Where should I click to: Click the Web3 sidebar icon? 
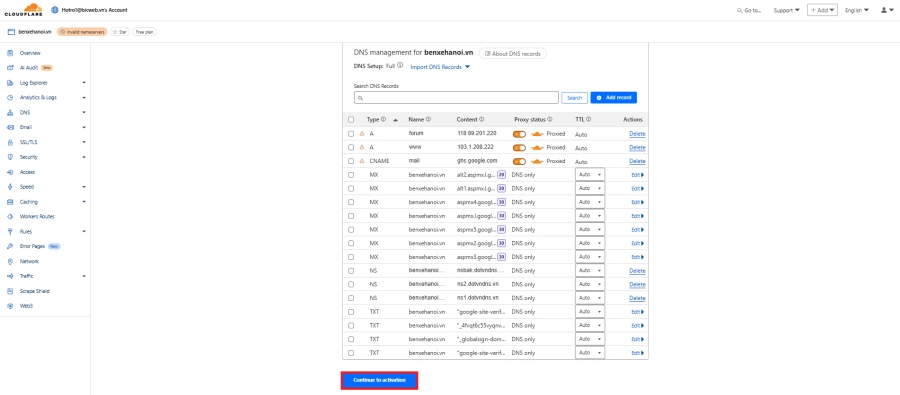point(10,306)
